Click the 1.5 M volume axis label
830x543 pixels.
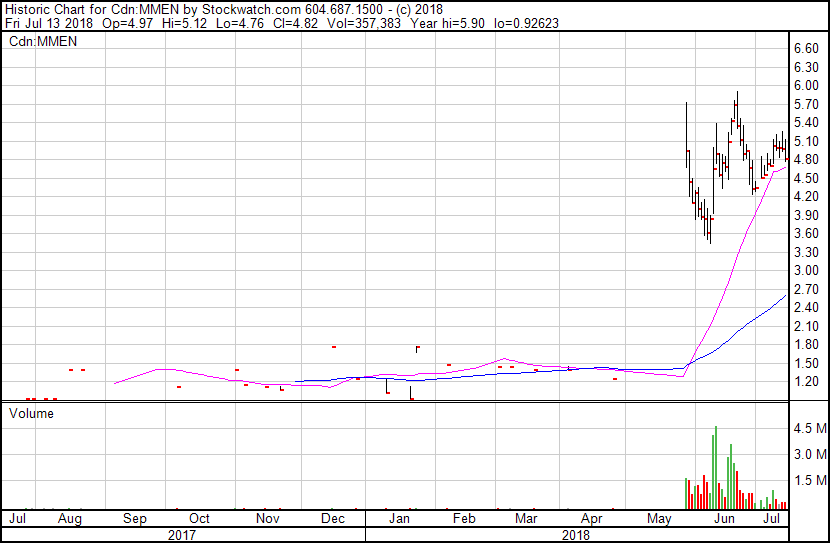810,480
